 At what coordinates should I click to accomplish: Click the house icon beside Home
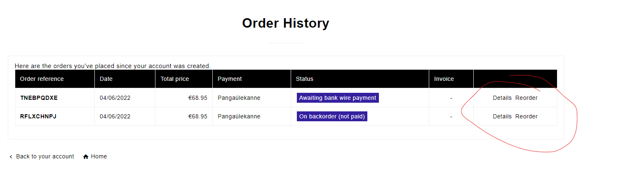(x=86, y=157)
